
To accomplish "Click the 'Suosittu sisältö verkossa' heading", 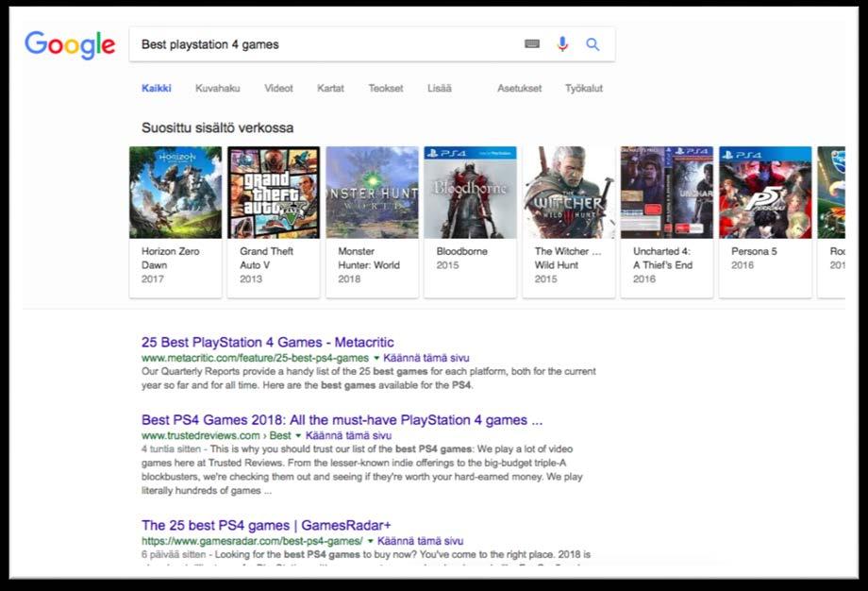I will point(217,128).
